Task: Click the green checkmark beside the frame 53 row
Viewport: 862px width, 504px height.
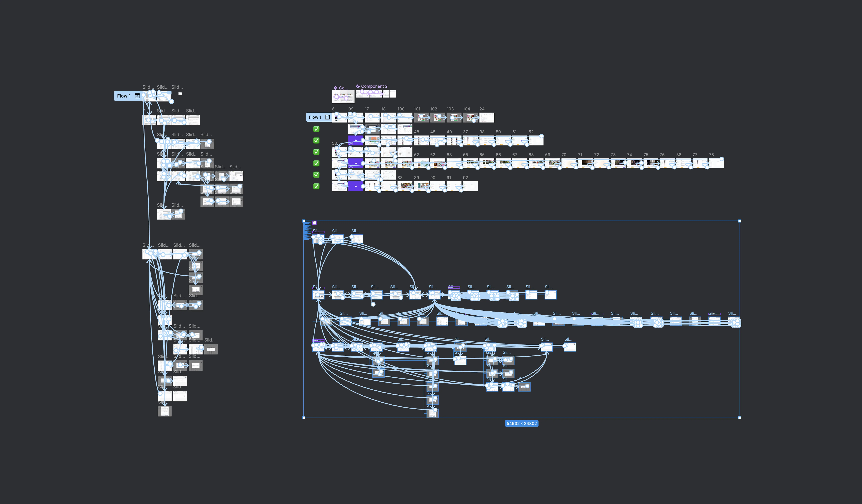Action: (316, 152)
